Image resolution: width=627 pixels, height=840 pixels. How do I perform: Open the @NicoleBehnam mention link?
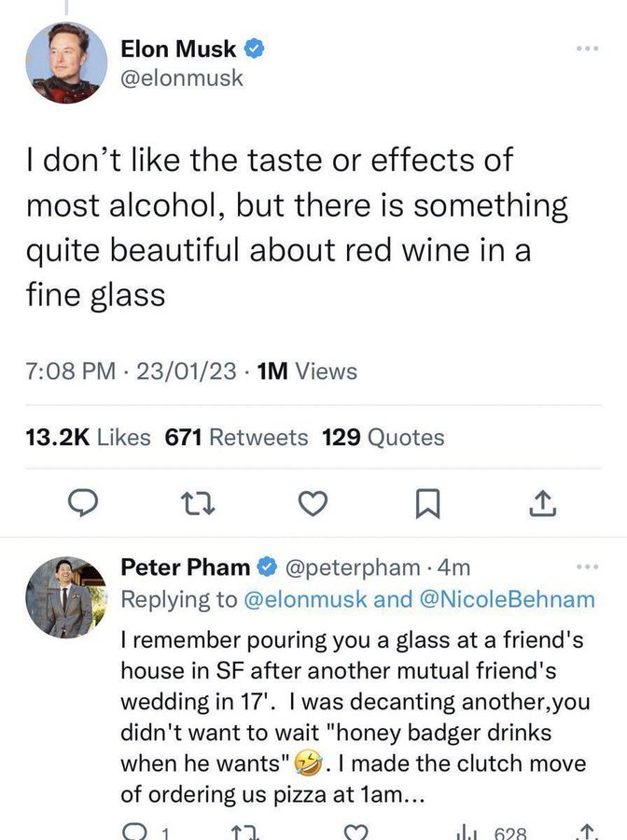(x=507, y=599)
